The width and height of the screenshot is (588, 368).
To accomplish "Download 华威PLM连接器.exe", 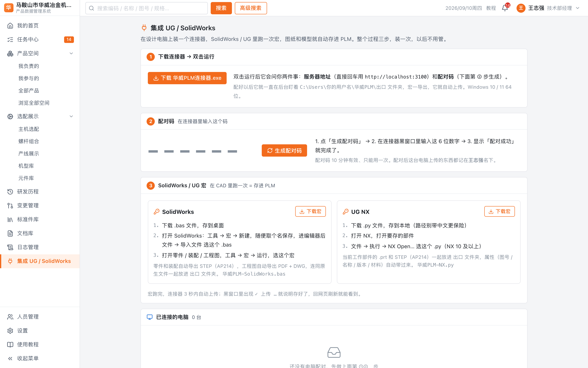I will click(187, 78).
